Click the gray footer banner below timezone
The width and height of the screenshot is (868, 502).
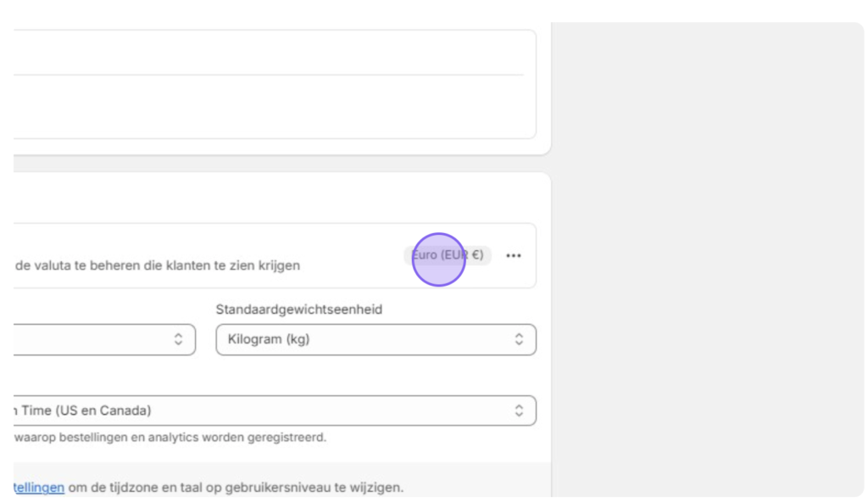point(281,480)
